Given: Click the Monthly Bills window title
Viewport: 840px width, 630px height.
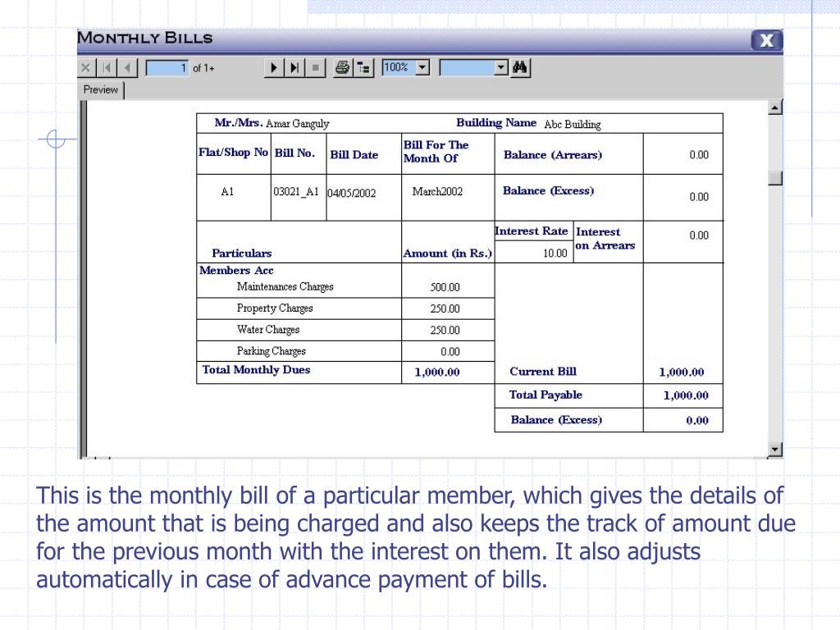Looking at the screenshot, I should (144, 38).
